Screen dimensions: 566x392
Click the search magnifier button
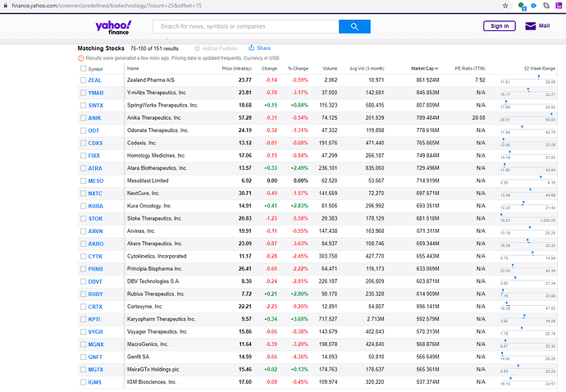point(354,26)
